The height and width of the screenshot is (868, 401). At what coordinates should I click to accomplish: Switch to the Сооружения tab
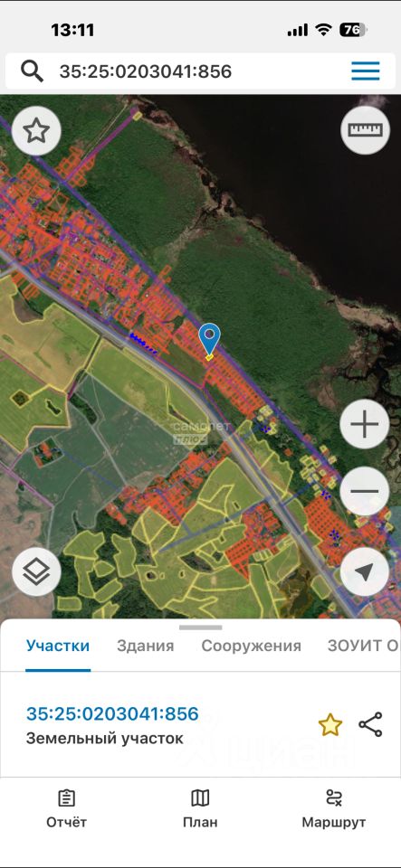click(251, 646)
